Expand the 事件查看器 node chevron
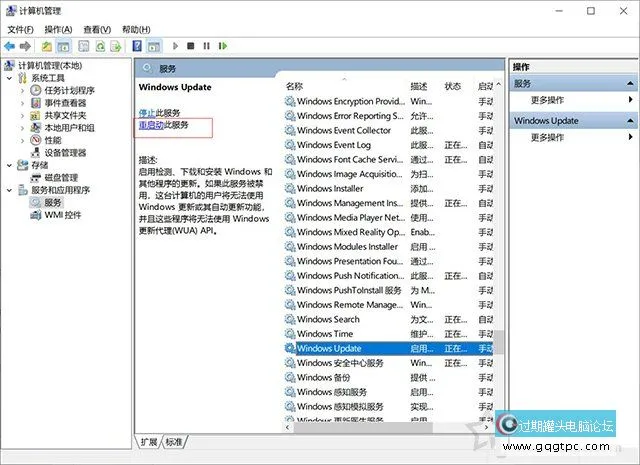Image resolution: width=640 pixels, height=465 pixels. [x=22, y=103]
